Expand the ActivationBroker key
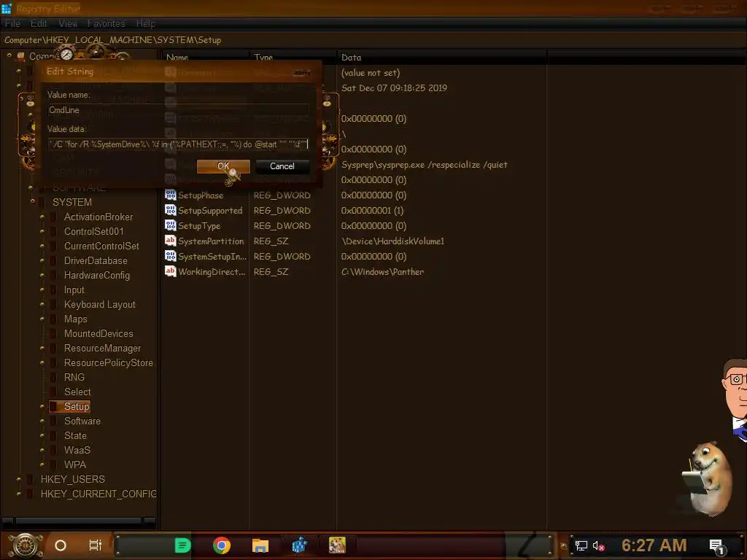The height and width of the screenshot is (560, 747). 42,217
